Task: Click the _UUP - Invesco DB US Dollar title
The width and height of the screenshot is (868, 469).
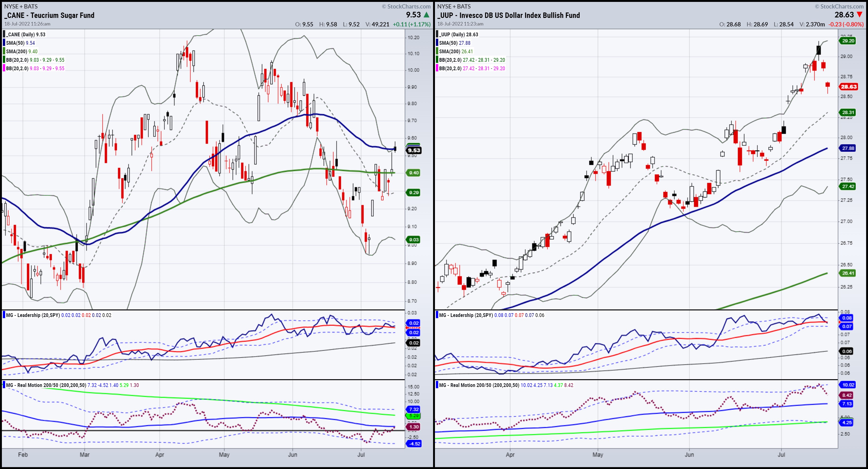Action: pos(509,16)
